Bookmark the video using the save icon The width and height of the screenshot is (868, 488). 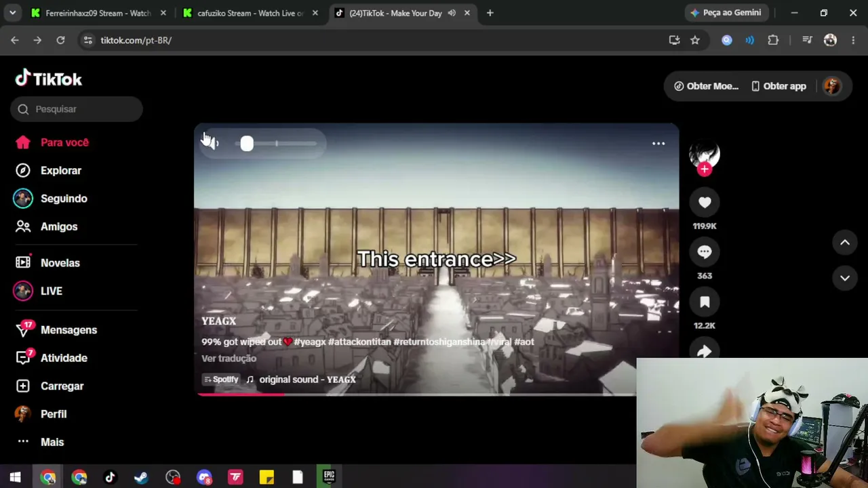[705, 302]
